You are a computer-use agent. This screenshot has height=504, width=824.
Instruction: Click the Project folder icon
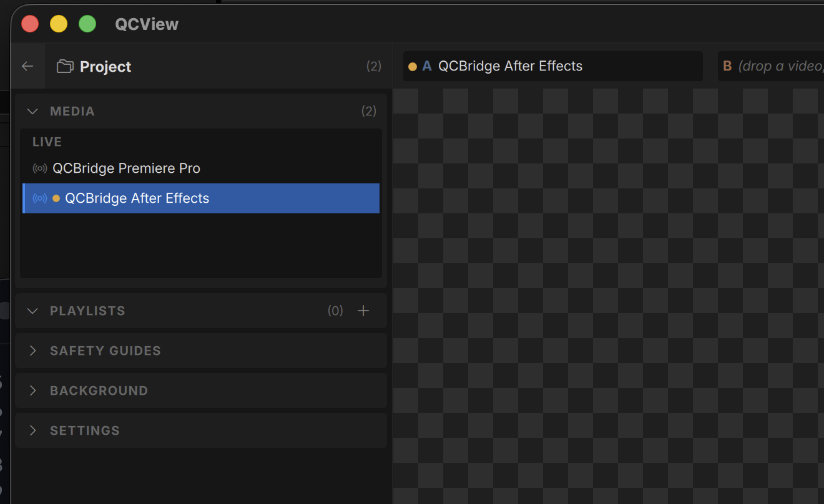65,66
